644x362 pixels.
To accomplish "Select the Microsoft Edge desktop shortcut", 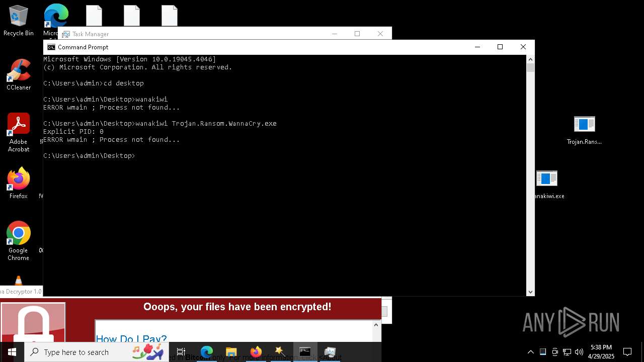I will coord(56,16).
